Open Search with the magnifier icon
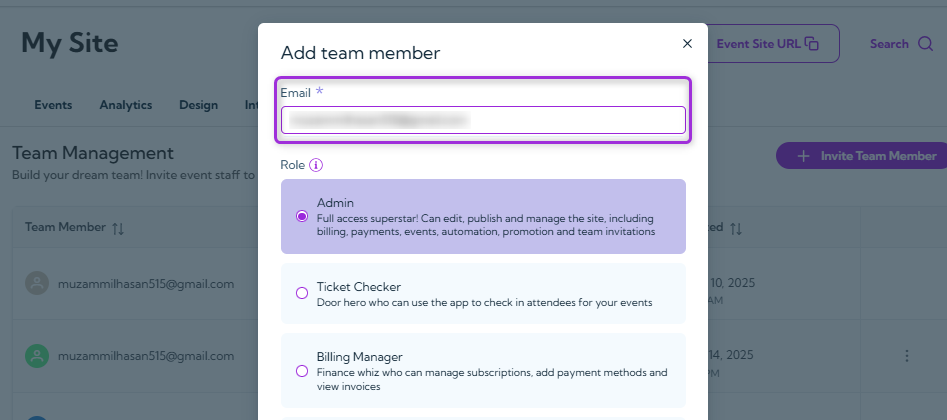The height and width of the screenshot is (420, 947). click(925, 44)
